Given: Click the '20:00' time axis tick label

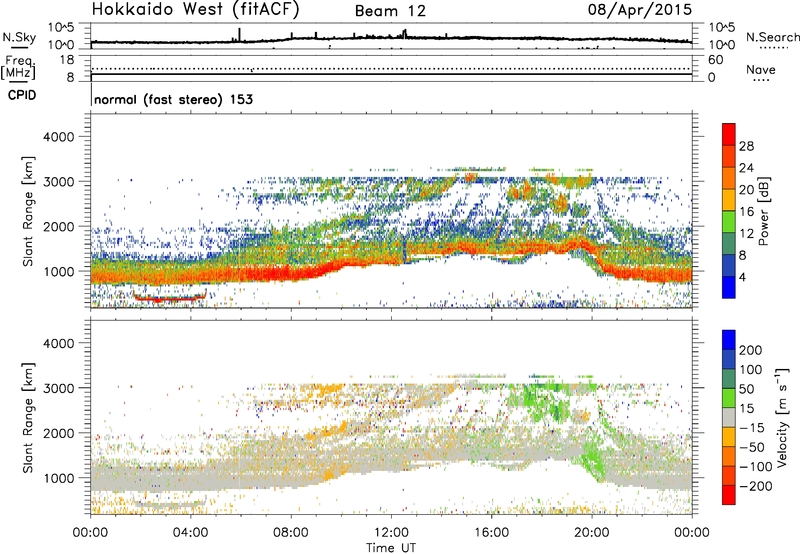Looking at the screenshot, I should click(x=592, y=533).
